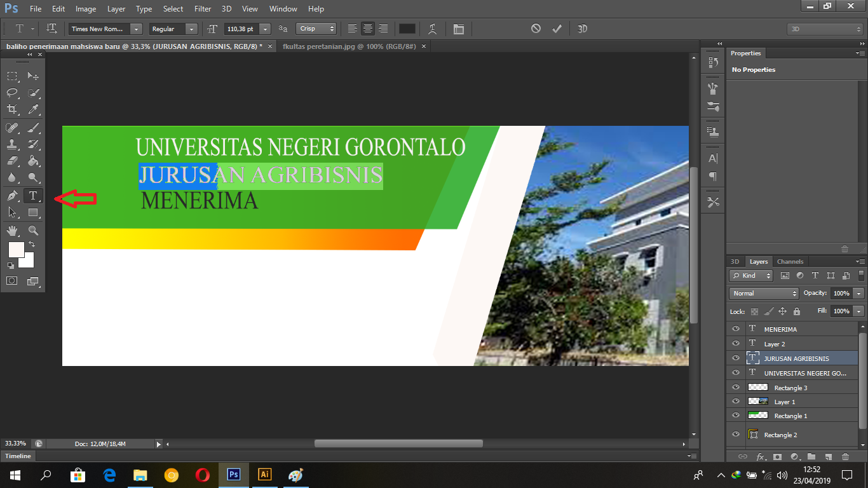
Task: Select the Brush tool
Action: tap(33, 127)
